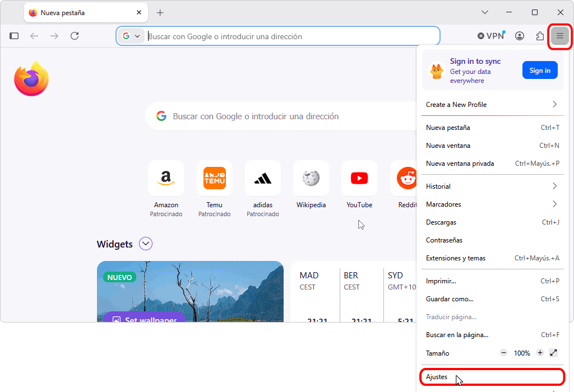Reload the current page
Viewport: 574px width, 392px height.
click(75, 36)
